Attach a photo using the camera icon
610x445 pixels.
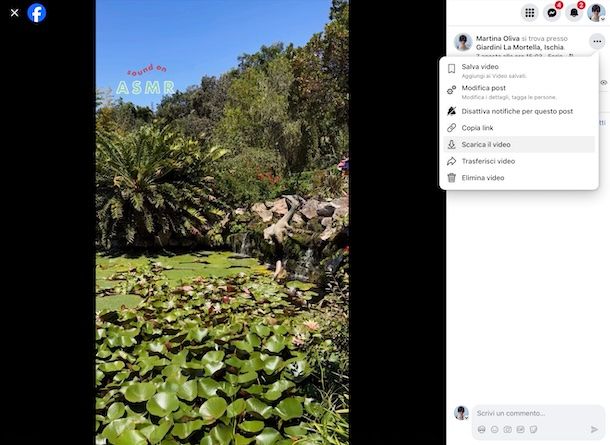tap(508, 429)
